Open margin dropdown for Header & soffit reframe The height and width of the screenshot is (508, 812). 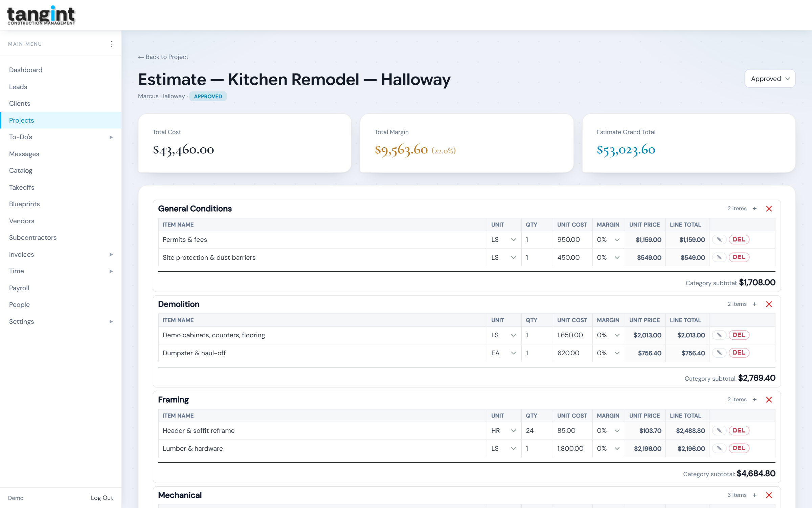tap(608, 430)
